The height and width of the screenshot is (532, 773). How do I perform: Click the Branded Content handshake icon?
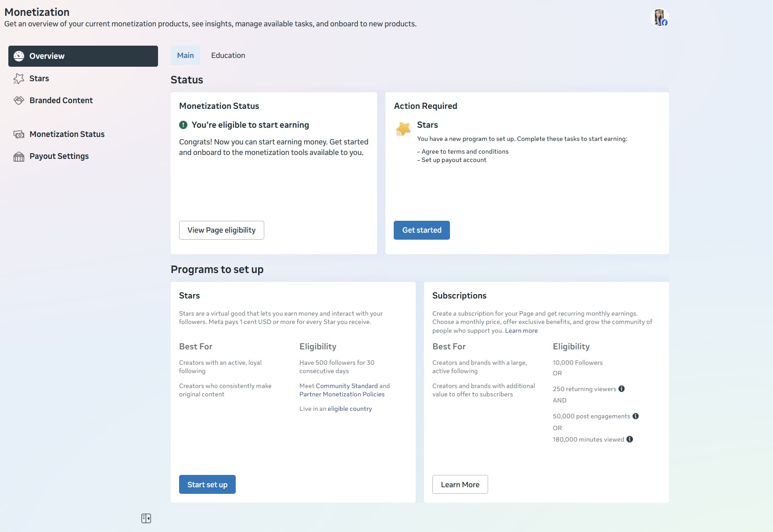(x=19, y=101)
